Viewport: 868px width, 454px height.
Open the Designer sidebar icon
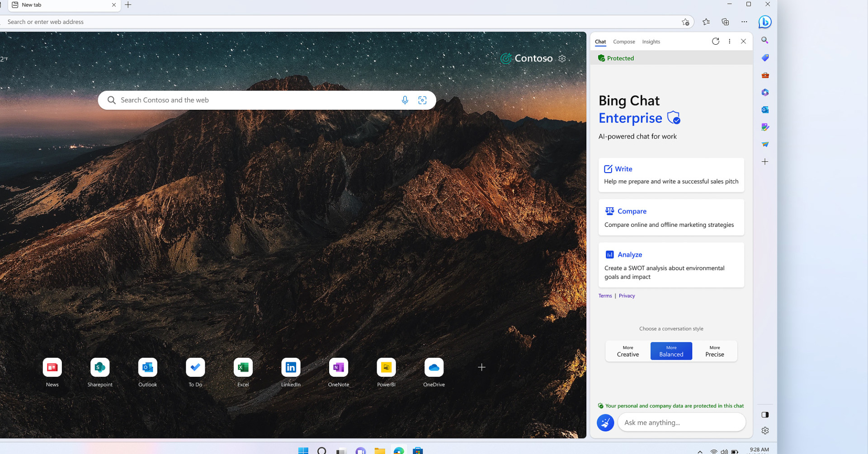765,127
